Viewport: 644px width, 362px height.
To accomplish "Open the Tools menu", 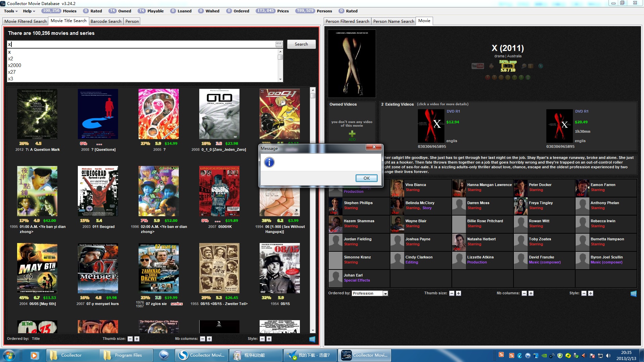I will tap(11, 11).
